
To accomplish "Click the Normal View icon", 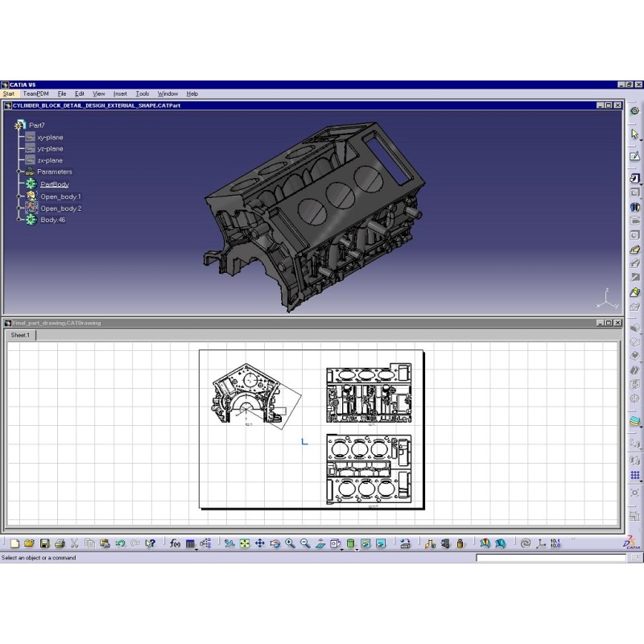I will [320, 543].
